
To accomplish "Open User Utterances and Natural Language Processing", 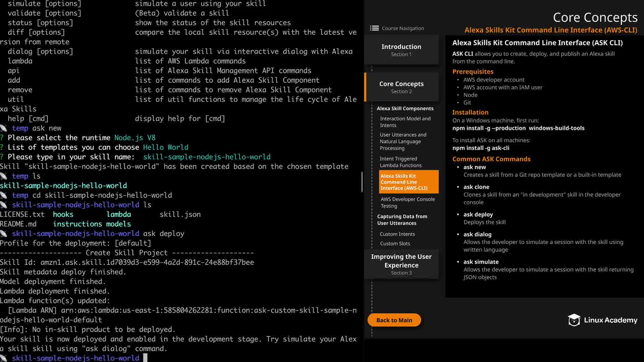I will click(x=403, y=141).
